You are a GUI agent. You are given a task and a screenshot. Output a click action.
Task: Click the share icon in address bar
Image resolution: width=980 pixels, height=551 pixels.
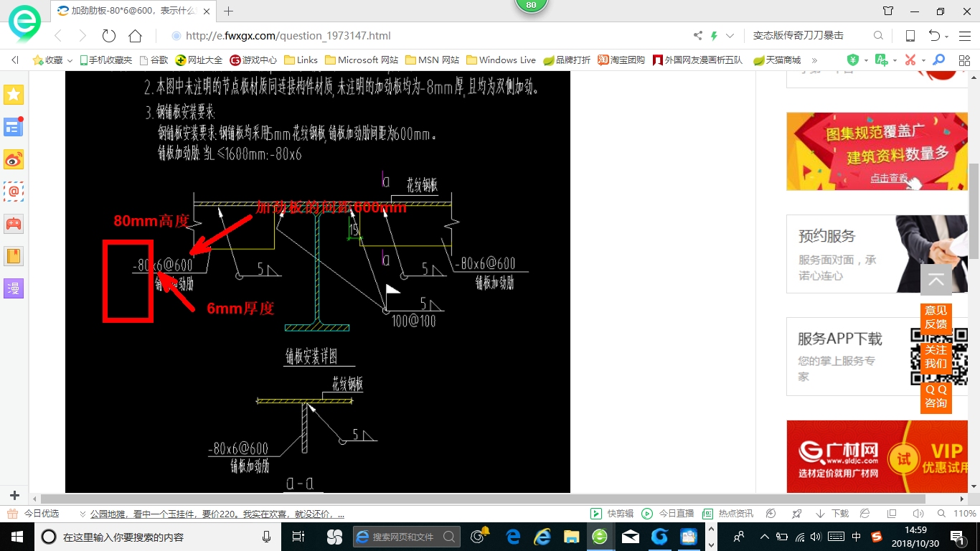(698, 36)
